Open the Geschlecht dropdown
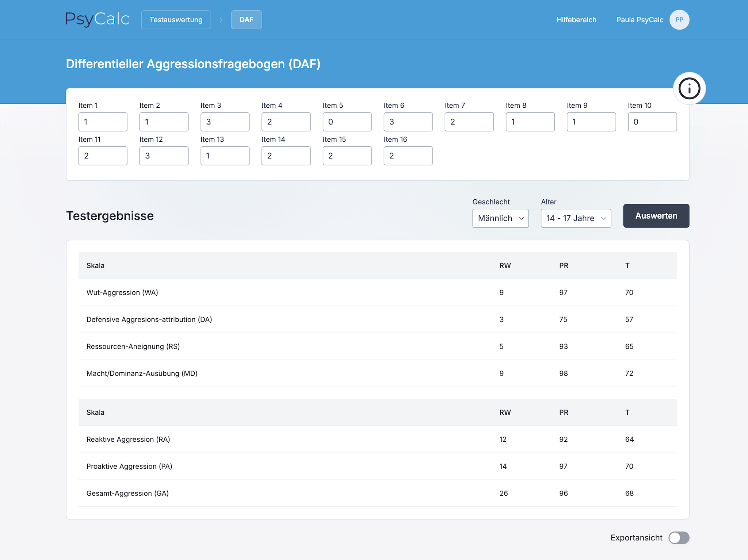Image resolution: width=748 pixels, height=560 pixels. [x=500, y=218]
